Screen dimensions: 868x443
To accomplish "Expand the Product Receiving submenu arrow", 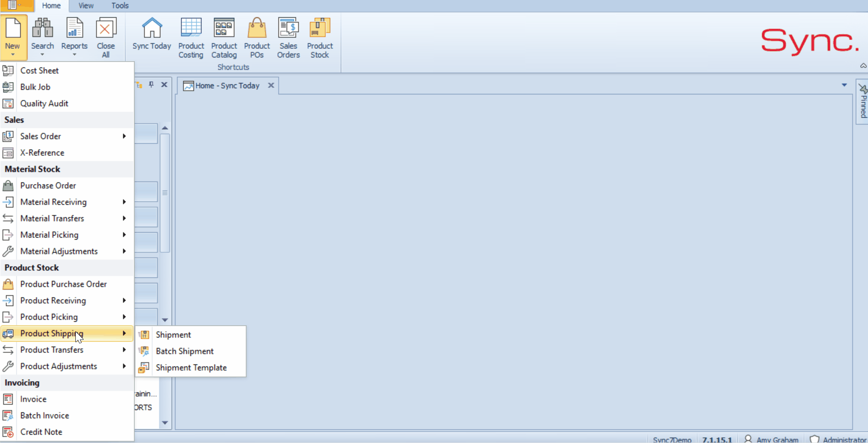I will click(x=124, y=300).
